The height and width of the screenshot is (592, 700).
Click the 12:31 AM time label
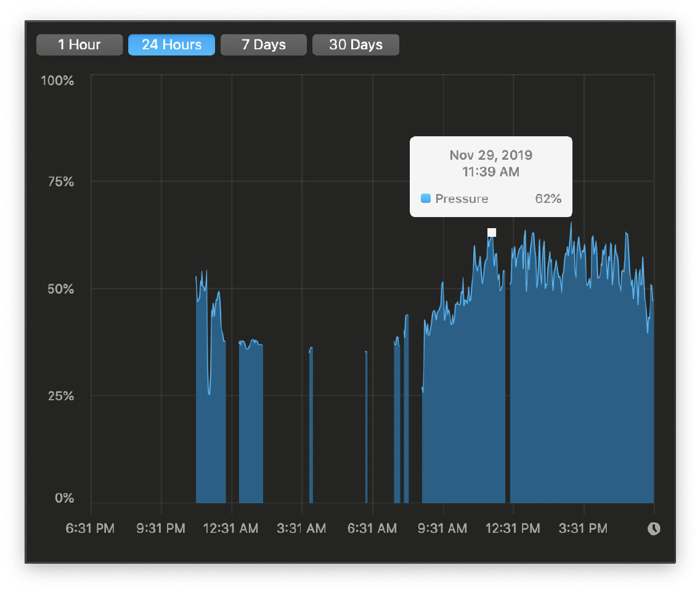[x=230, y=528]
